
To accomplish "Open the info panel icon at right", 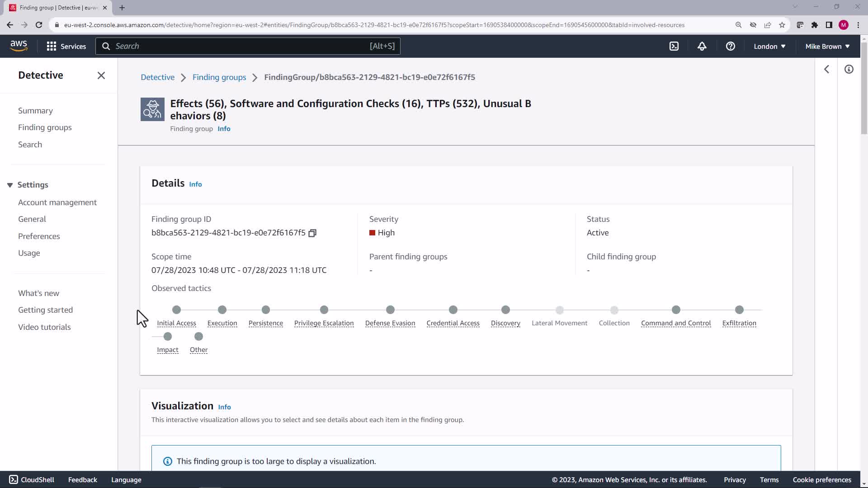I will 849,69.
